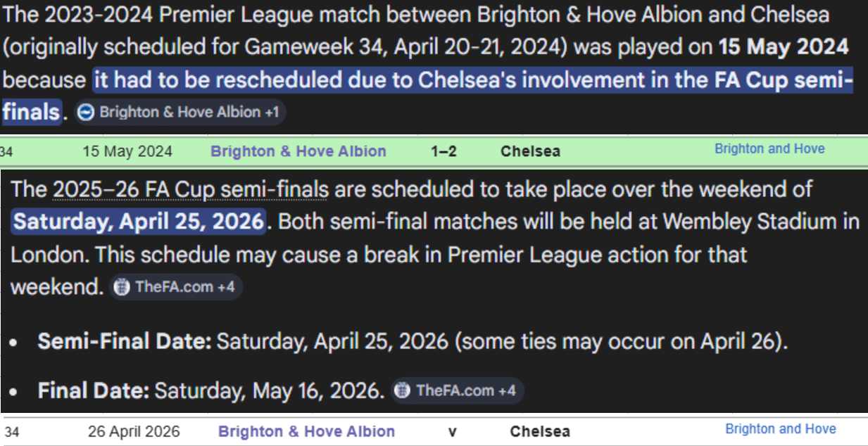Click the Brighton crest icon in the source chip

coord(86,113)
